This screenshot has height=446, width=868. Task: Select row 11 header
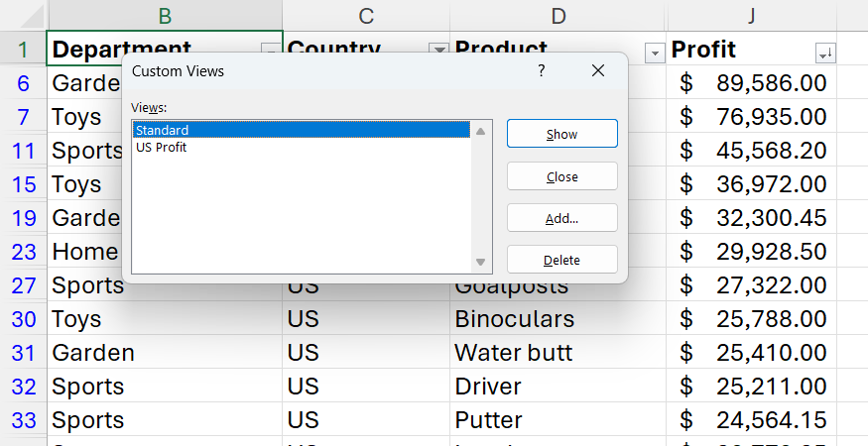pos(23,151)
